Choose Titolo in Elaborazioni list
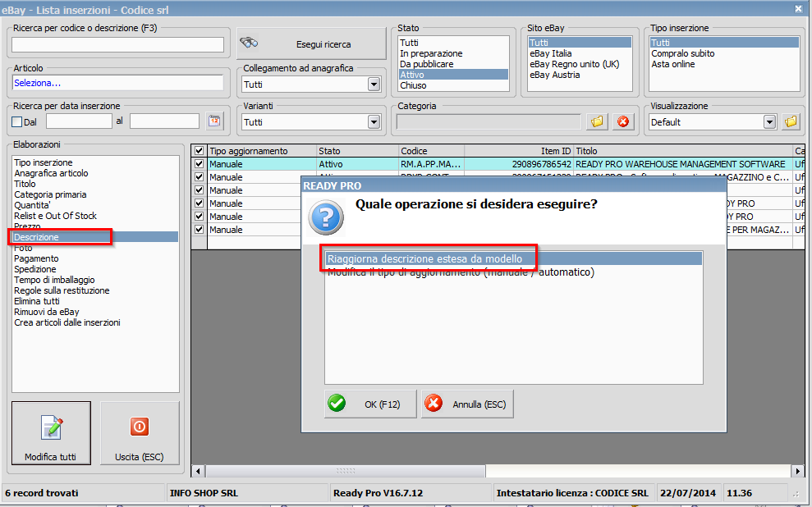Image resolution: width=812 pixels, height=507 pixels. [95, 184]
